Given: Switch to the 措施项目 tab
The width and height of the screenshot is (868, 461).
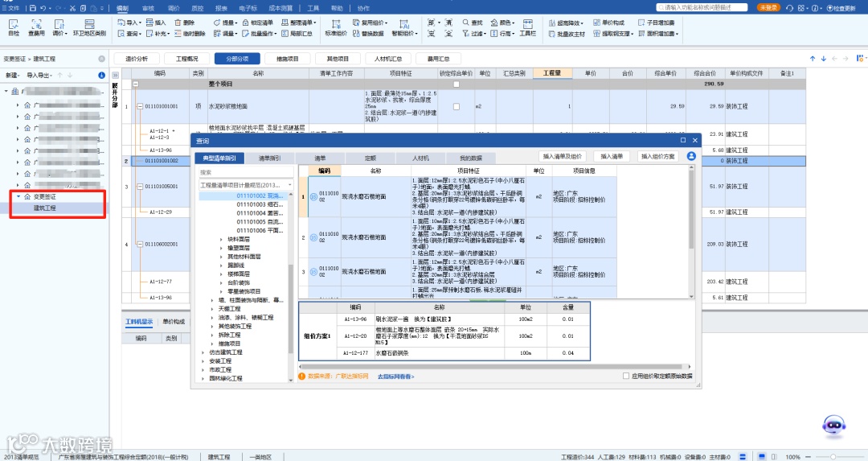Looking at the screenshot, I should pyautogui.click(x=287, y=59).
